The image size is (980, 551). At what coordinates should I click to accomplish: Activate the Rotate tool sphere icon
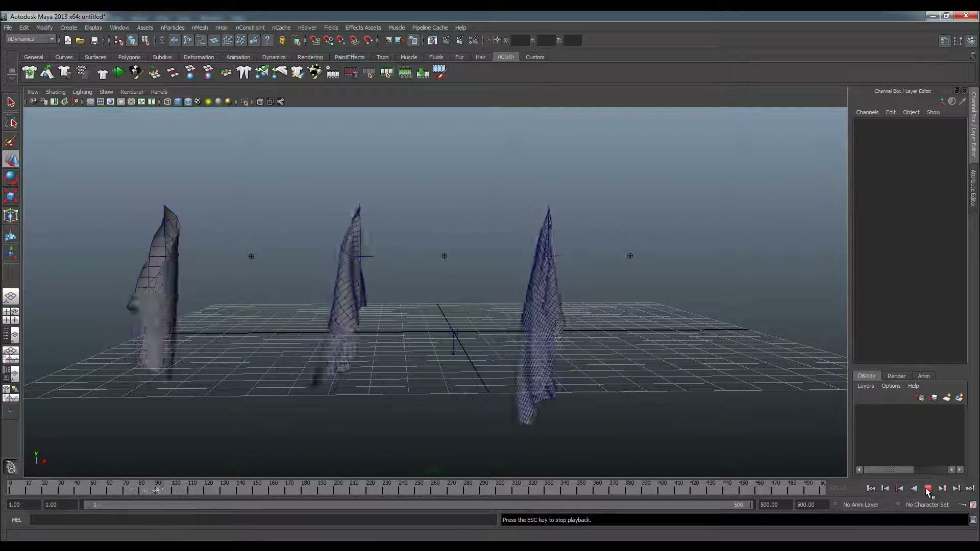coord(11,178)
